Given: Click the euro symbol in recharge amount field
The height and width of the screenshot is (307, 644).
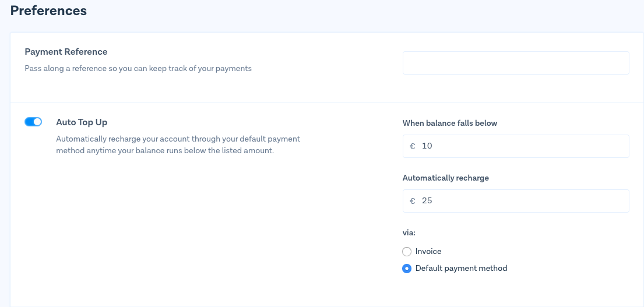Looking at the screenshot, I should point(413,201).
